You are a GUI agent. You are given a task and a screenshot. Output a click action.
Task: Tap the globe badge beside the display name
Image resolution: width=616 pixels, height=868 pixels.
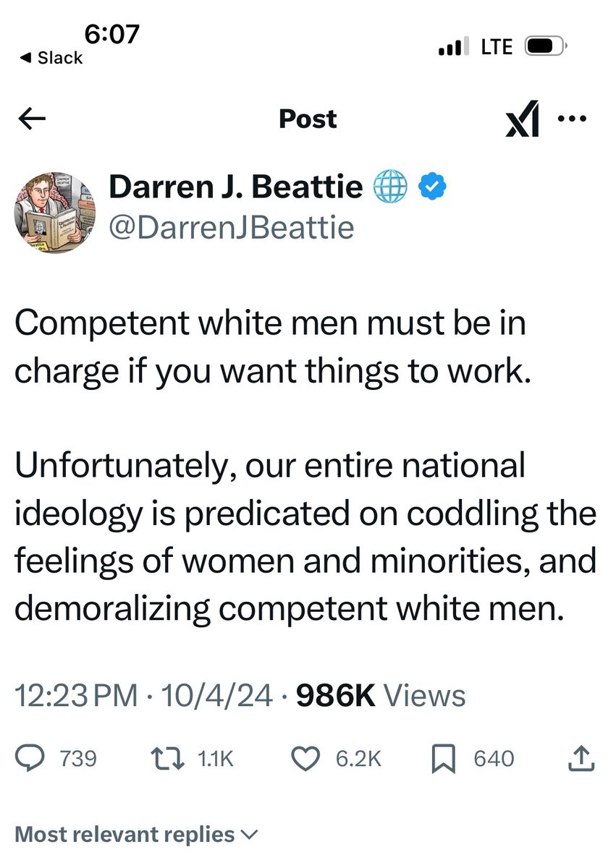389,188
